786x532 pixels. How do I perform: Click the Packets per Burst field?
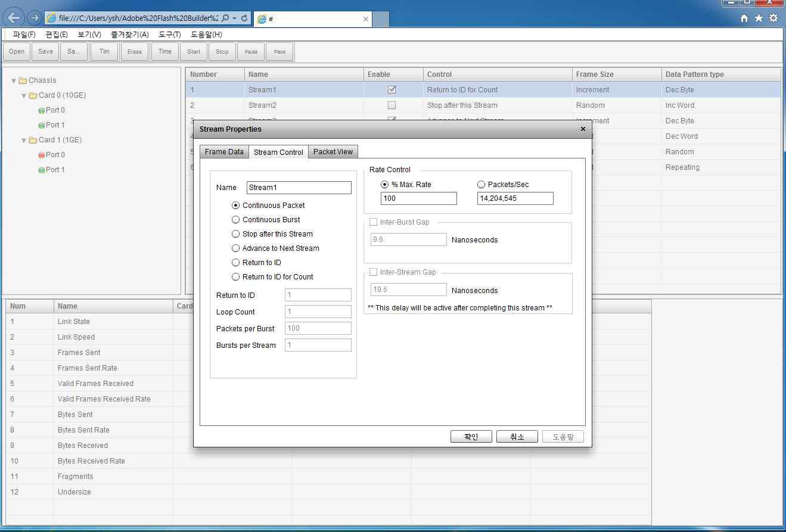(x=318, y=328)
